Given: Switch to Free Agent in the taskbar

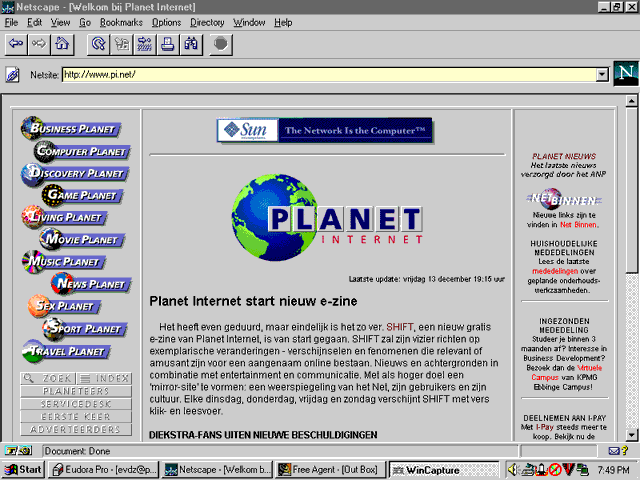Looking at the screenshot, I should (330, 470).
